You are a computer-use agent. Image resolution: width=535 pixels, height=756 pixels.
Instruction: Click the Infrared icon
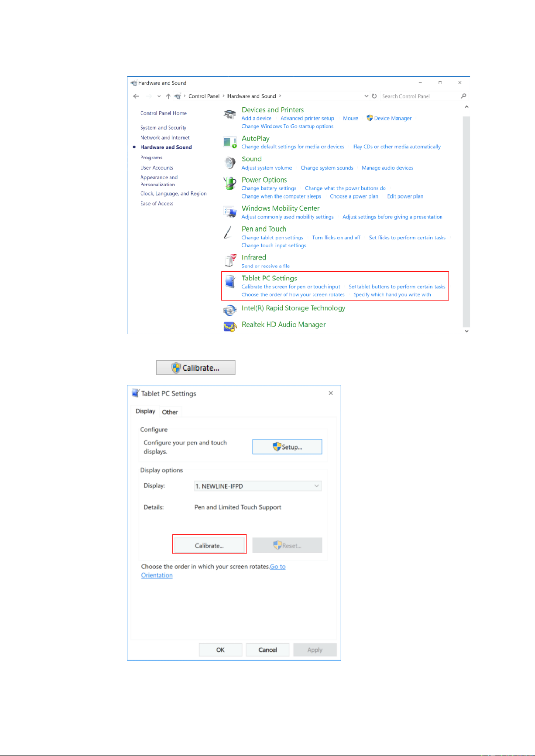(x=231, y=261)
